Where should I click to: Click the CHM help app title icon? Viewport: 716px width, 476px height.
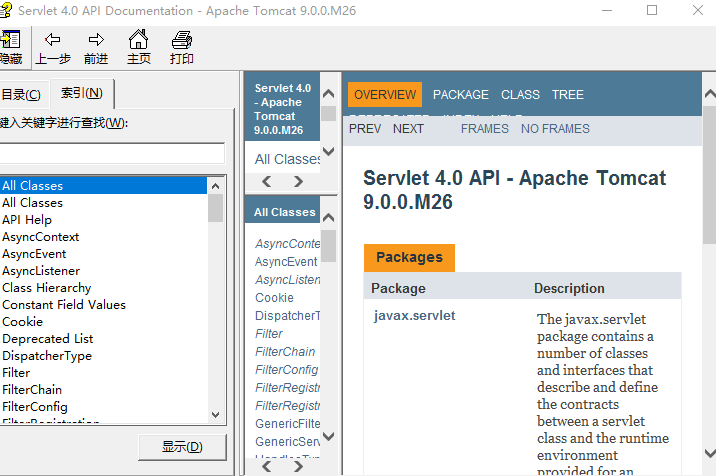pos(10,10)
